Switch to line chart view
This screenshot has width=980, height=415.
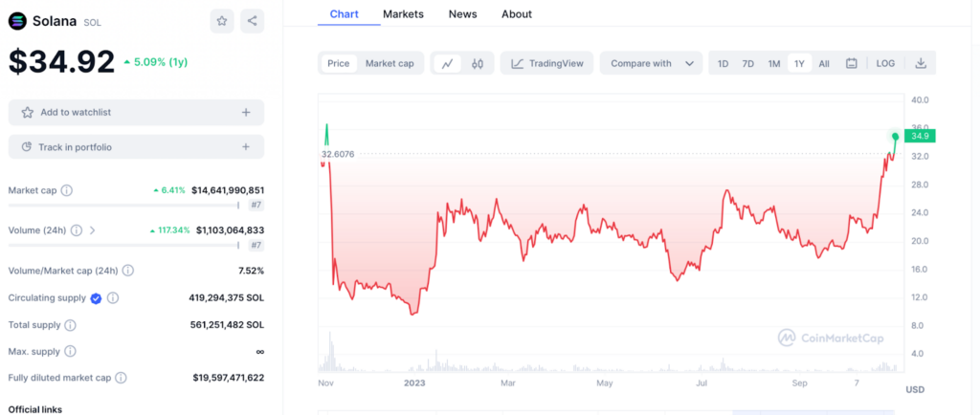coord(448,64)
